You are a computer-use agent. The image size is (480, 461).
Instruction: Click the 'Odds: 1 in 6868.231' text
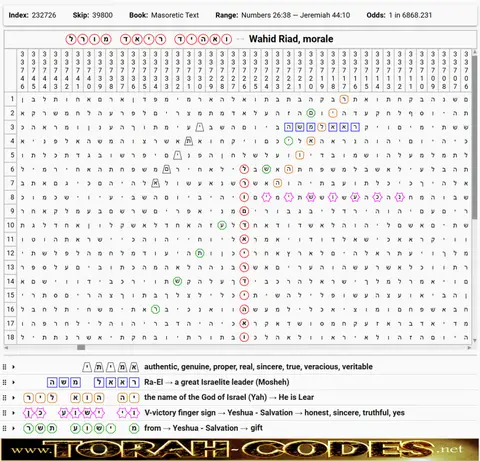point(399,15)
